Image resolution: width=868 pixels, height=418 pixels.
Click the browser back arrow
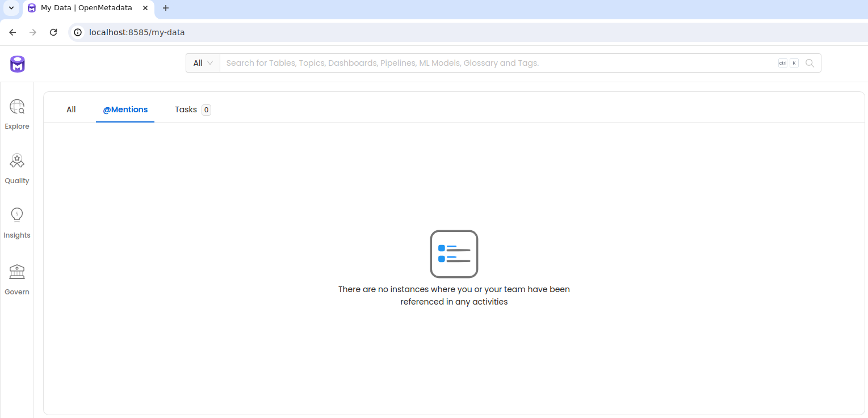point(12,32)
